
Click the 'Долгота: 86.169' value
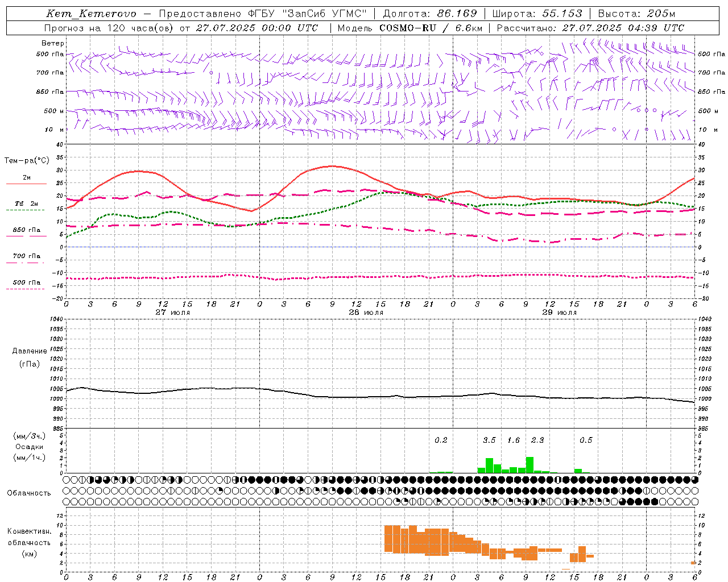click(x=430, y=14)
